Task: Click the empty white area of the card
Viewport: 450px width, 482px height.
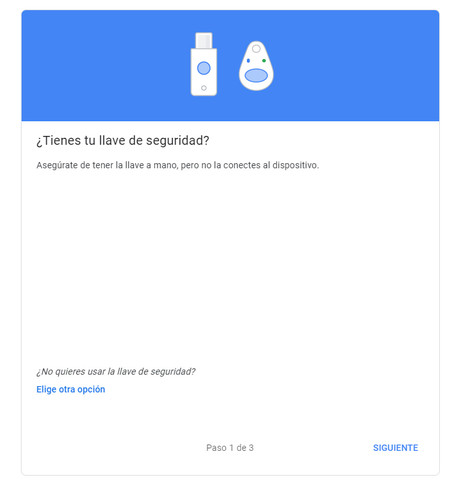Action: tap(230, 267)
